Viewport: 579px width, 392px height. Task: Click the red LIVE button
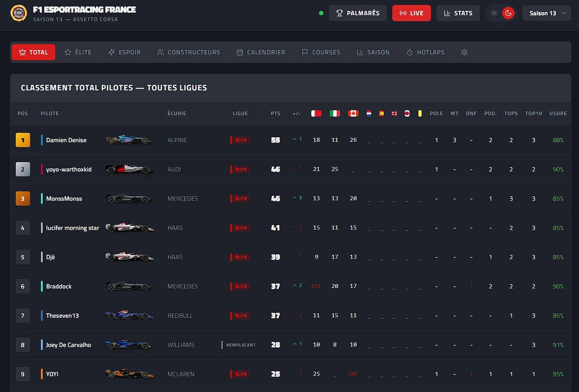[x=411, y=13]
